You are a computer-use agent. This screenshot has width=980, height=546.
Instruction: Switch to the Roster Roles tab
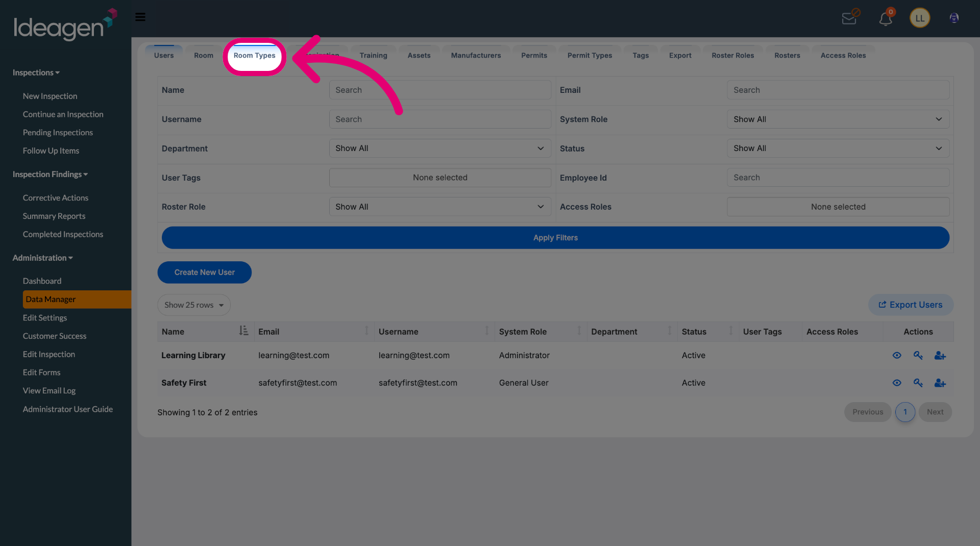pyautogui.click(x=732, y=55)
